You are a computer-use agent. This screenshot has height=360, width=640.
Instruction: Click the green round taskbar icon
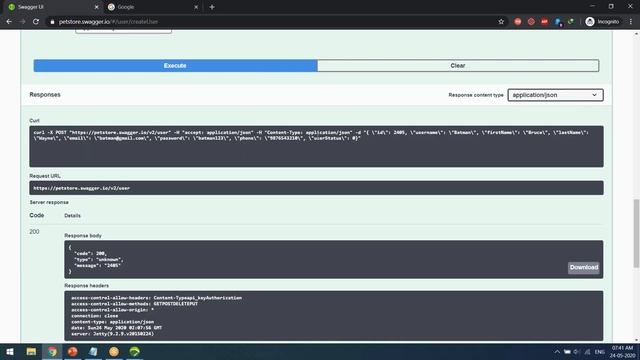[135, 351]
